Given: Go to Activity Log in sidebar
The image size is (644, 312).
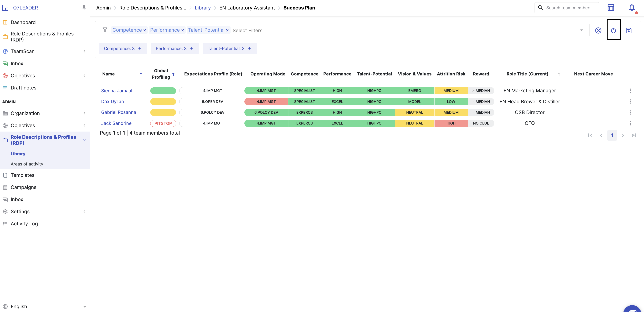Looking at the screenshot, I should [x=24, y=223].
